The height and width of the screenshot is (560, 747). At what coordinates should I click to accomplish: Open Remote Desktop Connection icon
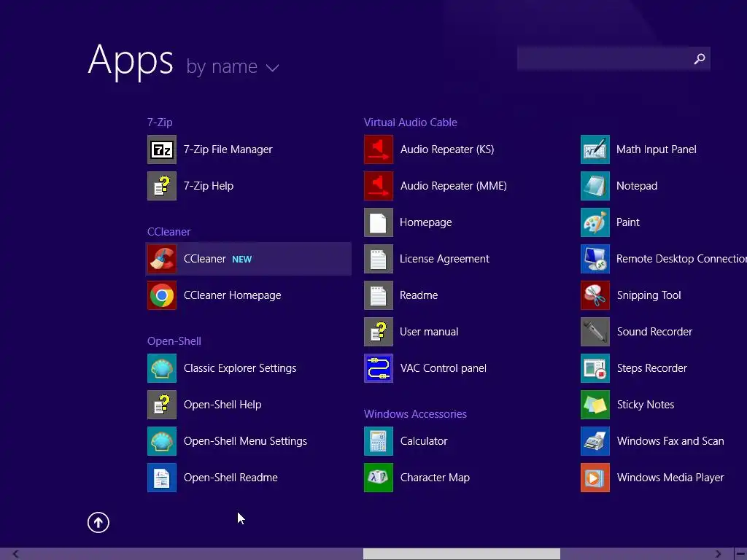pyautogui.click(x=595, y=259)
